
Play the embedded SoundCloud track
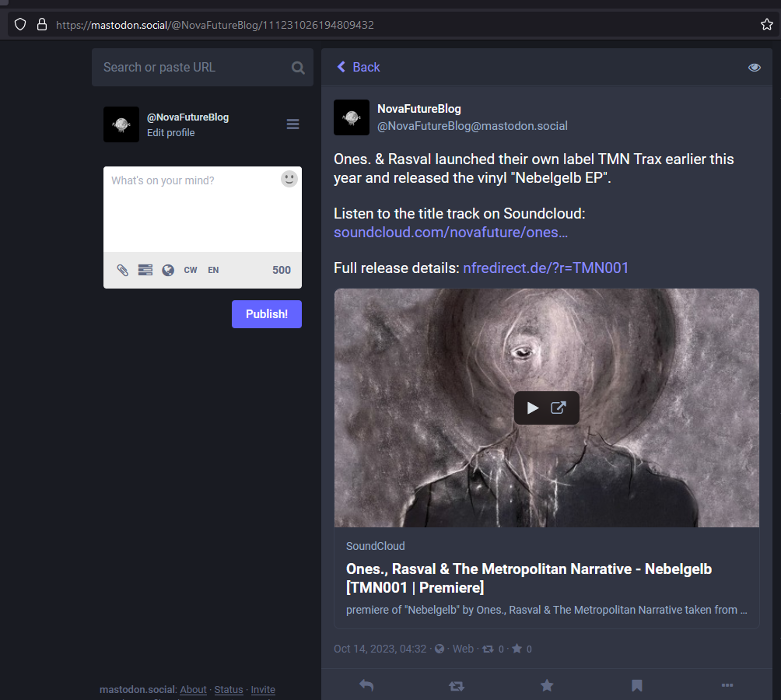click(x=534, y=407)
